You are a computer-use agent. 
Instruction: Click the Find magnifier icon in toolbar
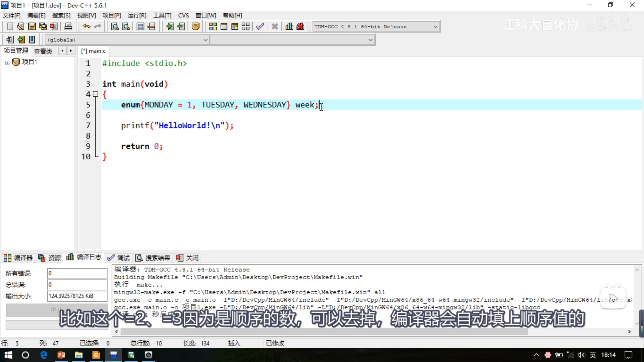[115, 26]
